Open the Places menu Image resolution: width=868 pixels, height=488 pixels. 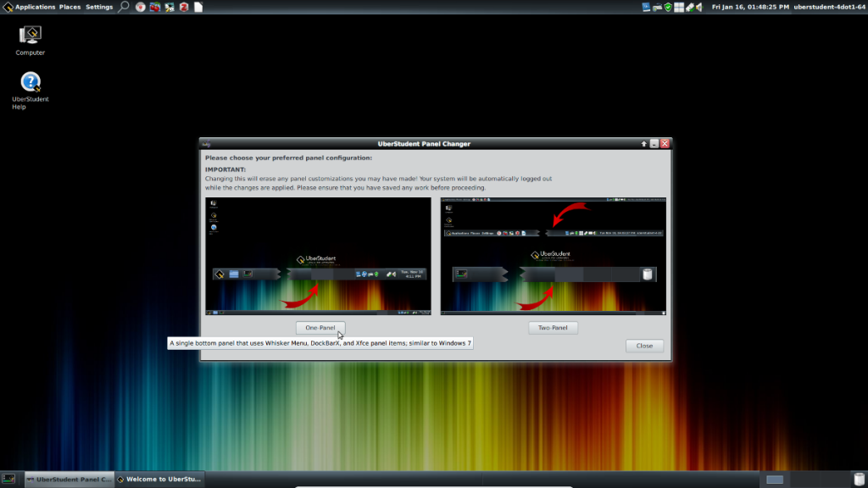[70, 7]
